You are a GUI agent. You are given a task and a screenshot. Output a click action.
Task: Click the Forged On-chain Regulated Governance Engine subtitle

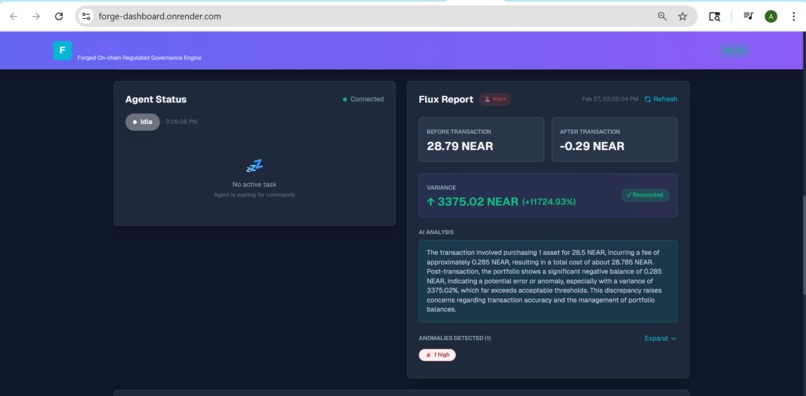(x=139, y=58)
